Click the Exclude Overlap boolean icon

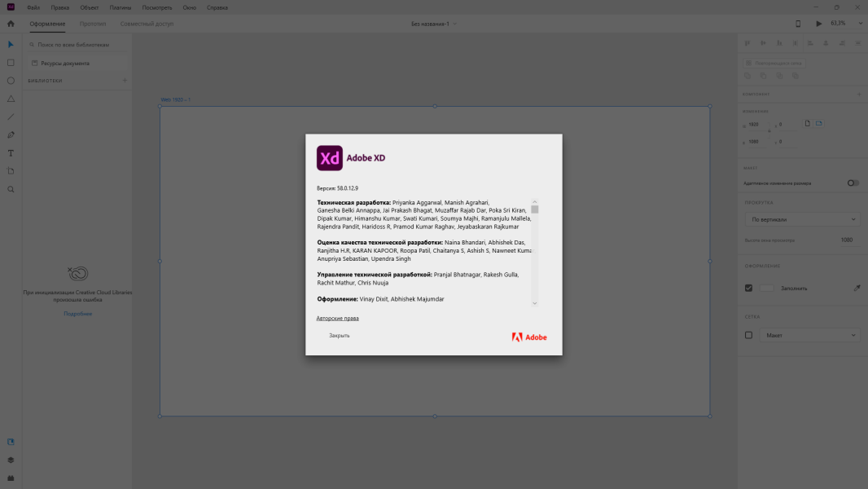(796, 76)
